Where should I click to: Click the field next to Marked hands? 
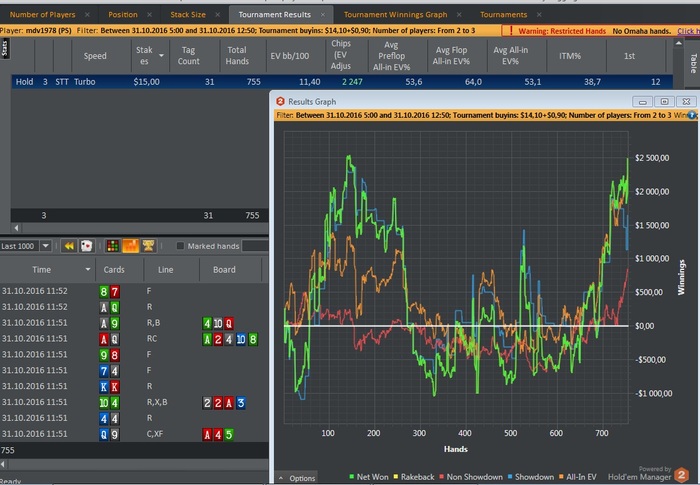click(x=254, y=246)
